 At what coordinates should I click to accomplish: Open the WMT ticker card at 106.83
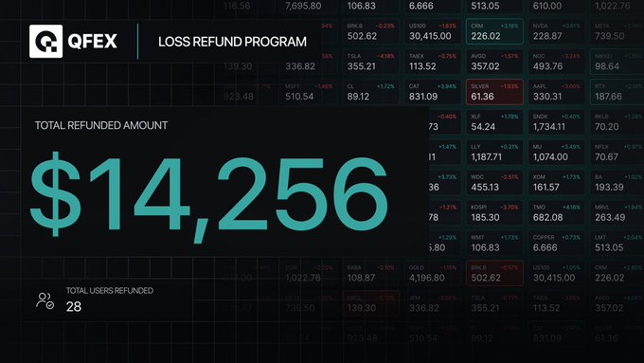[494, 243]
